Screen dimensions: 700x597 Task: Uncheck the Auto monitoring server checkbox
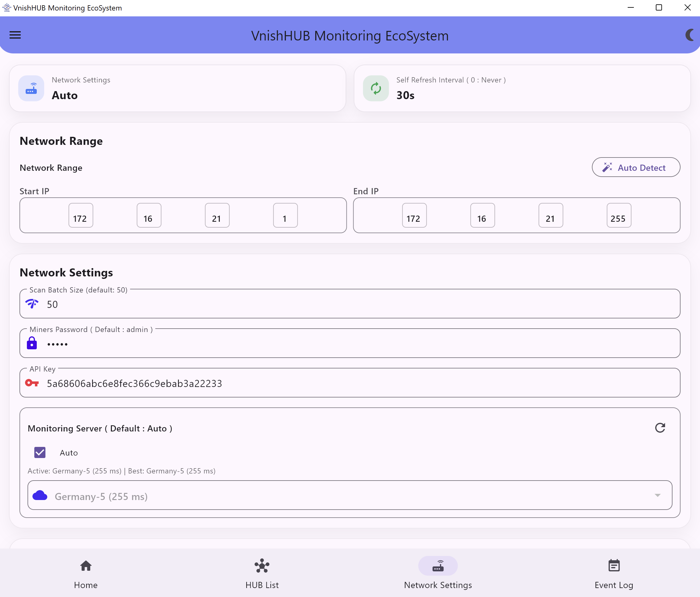pyautogui.click(x=40, y=452)
